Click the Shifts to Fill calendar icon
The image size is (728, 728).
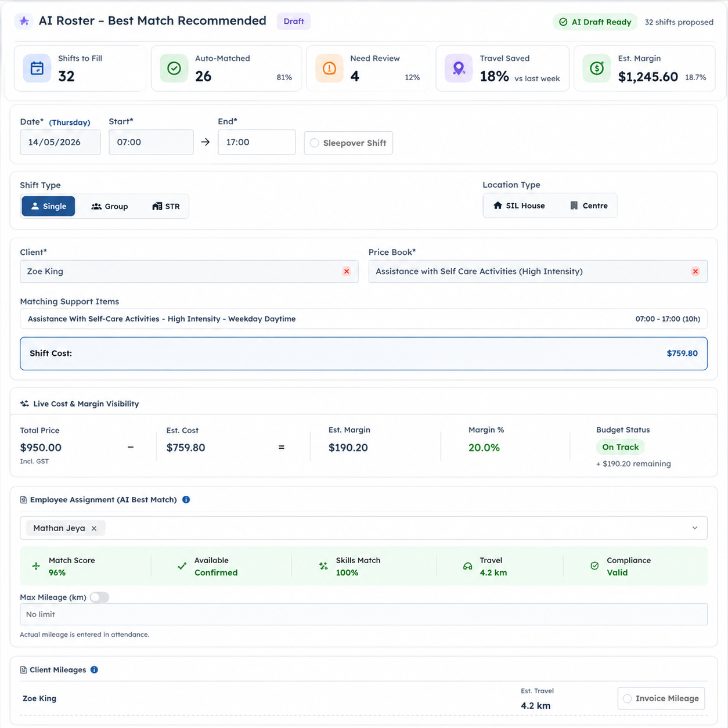[37, 69]
